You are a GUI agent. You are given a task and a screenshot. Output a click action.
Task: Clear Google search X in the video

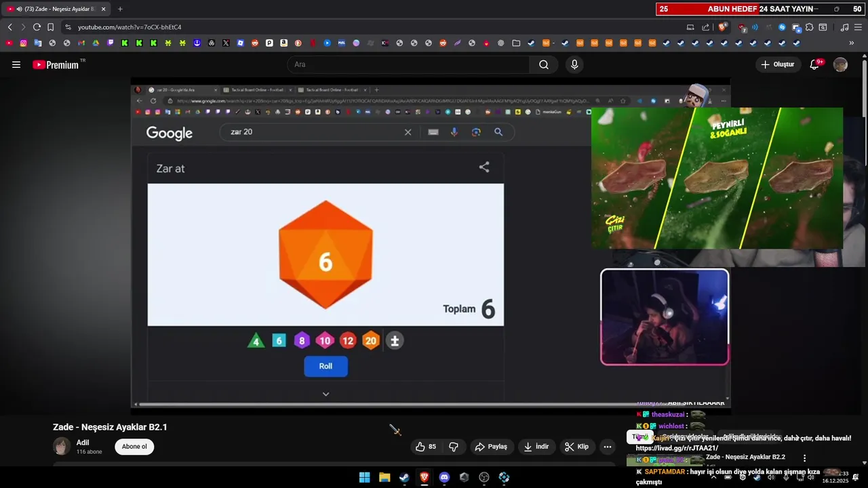(x=408, y=132)
